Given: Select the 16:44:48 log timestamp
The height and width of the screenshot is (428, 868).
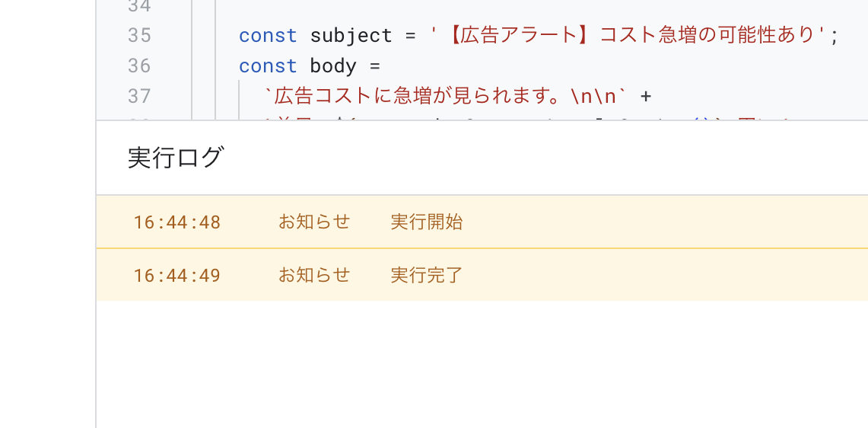Looking at the screenshot, I should tap(177, 222).
